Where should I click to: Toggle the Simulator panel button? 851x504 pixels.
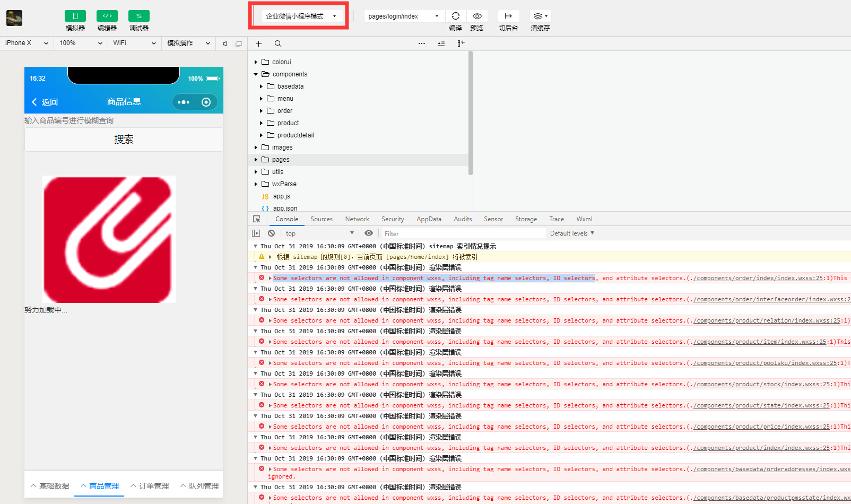point(75,16)
